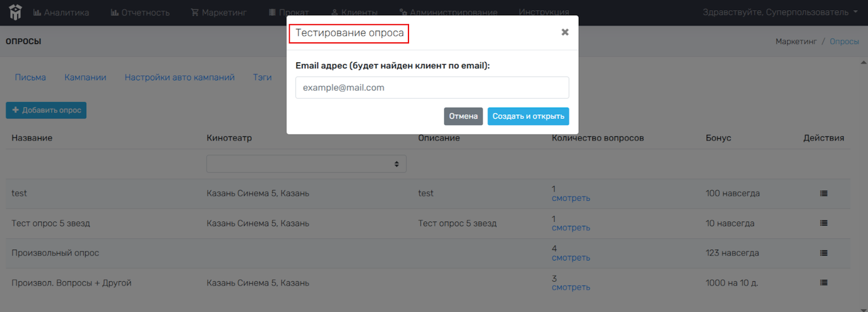Open the Маркетинг navbar menu
The height and width of the screenshot is (312, 868).
point(219,12)
